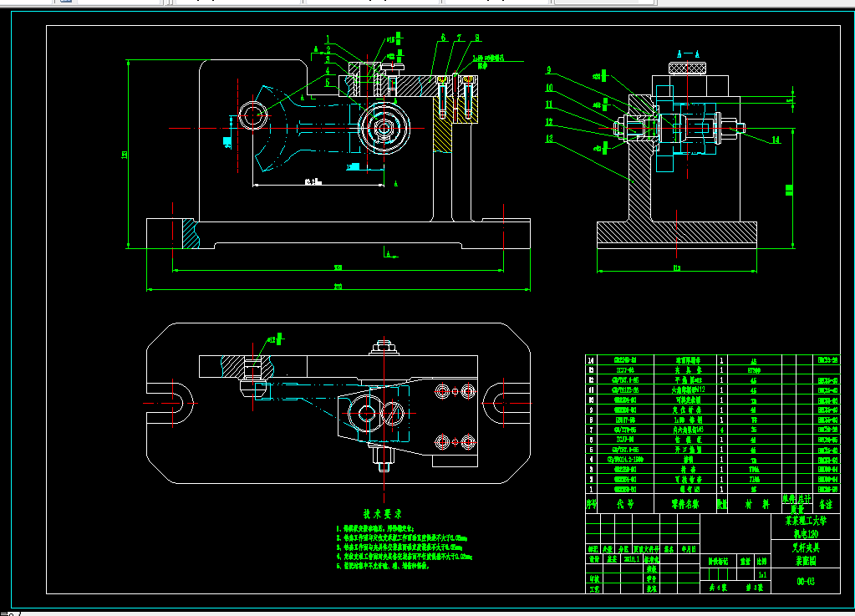855x616 pixels.
Task: Select part balloon number 9 in section view
Action: [x=549, y=70]
